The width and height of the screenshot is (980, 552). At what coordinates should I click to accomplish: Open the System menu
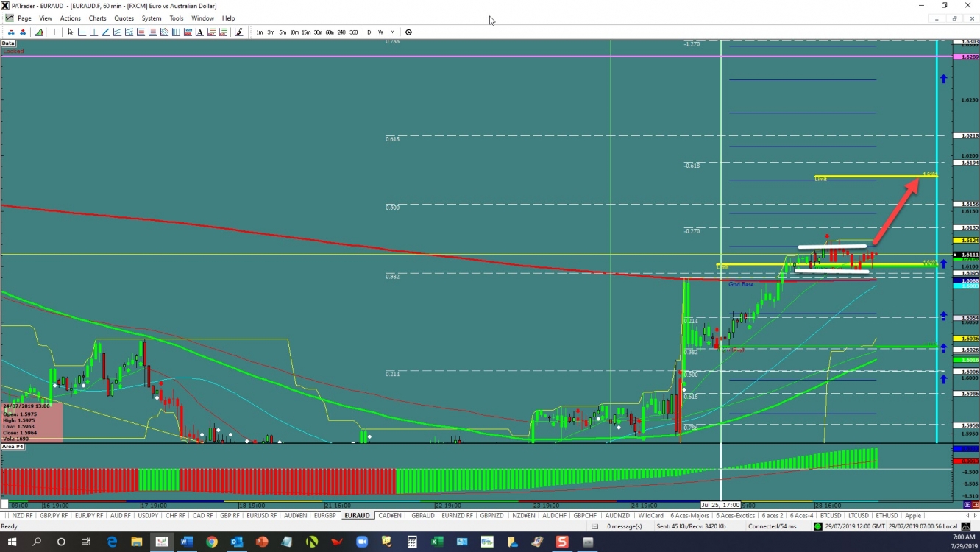point(152,18)
